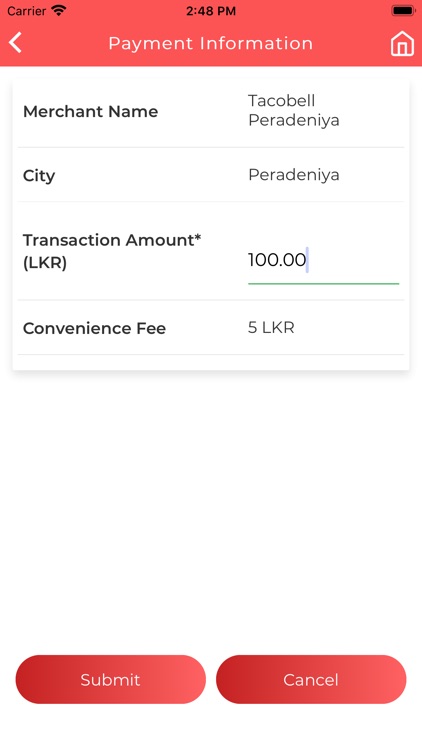The height and width of the screenshot is (750, 422).
Task: Select the Convenience Fee label
Action: (94, 329)
